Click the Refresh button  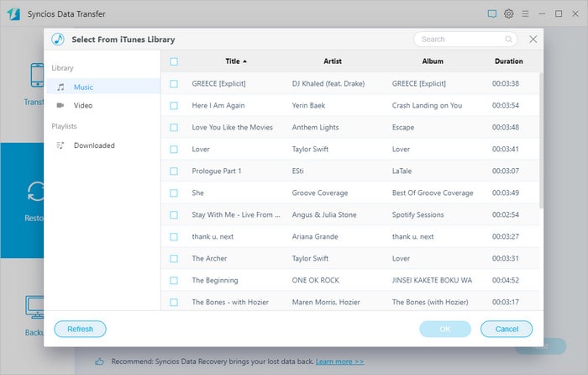81,329
